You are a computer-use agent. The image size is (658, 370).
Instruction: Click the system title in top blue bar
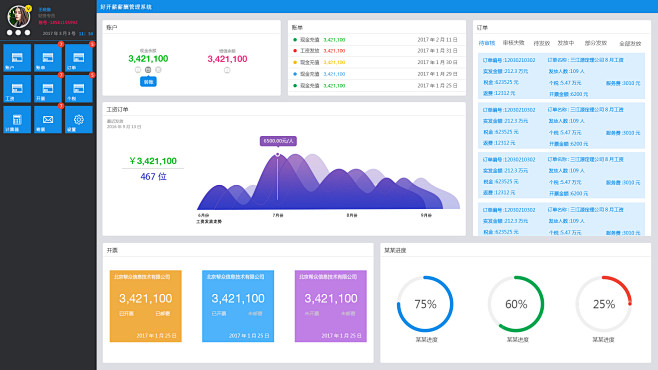[x=126, y=7]
